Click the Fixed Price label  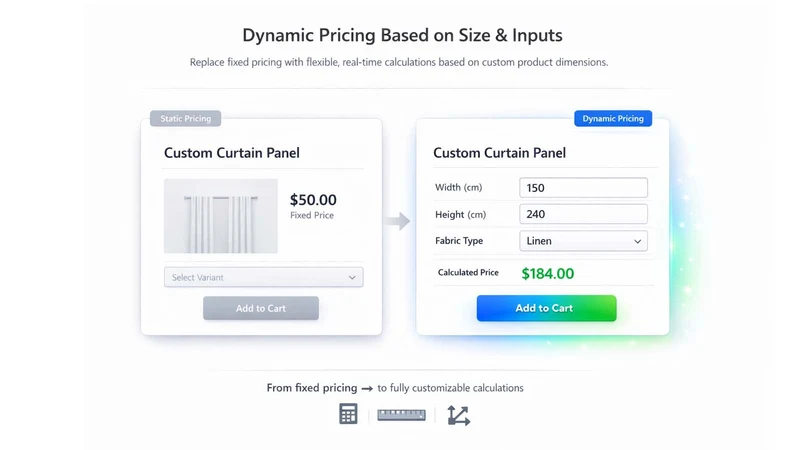[x=312, y=215]
